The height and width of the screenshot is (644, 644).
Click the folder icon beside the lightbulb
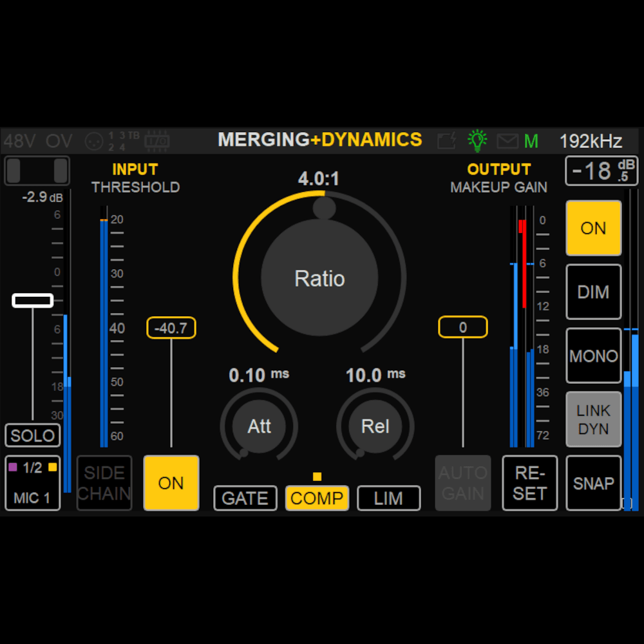446,140
